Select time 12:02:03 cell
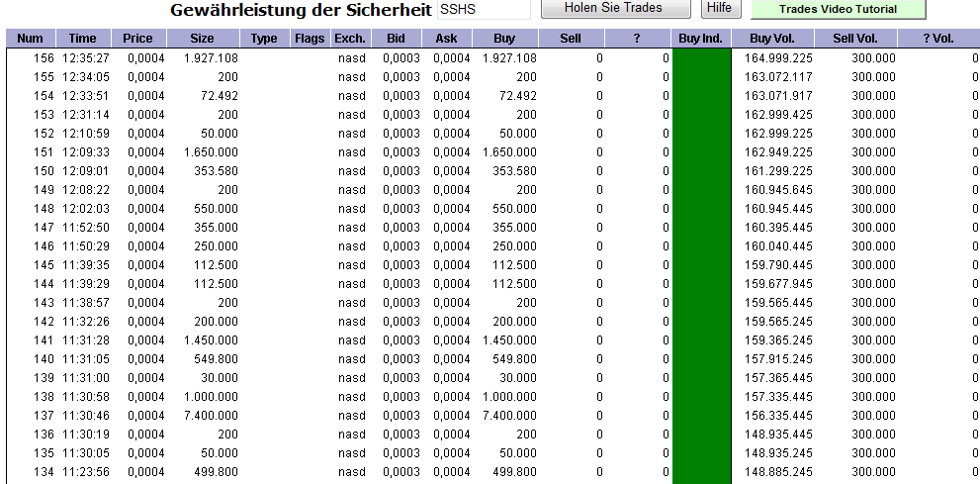The width and height of the screenshot is (980, 484). (86, 208)
